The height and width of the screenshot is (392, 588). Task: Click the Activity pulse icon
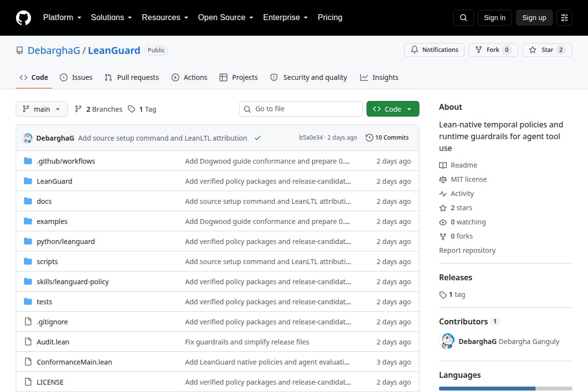click(443, 194)
